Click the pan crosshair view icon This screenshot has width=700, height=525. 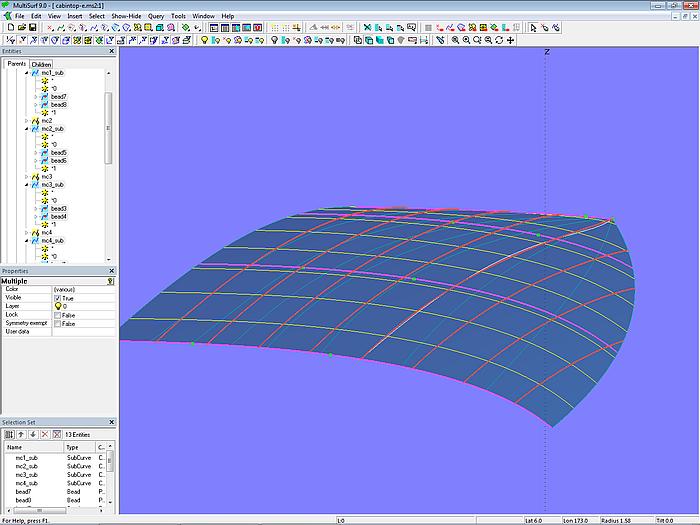pyautogui.click(x=511, y=41)
